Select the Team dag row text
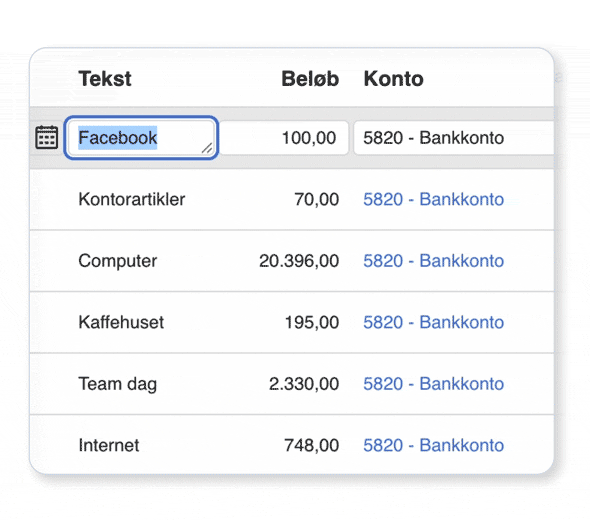590x520 pixels. pyautogui.click(x=118, y=384)
